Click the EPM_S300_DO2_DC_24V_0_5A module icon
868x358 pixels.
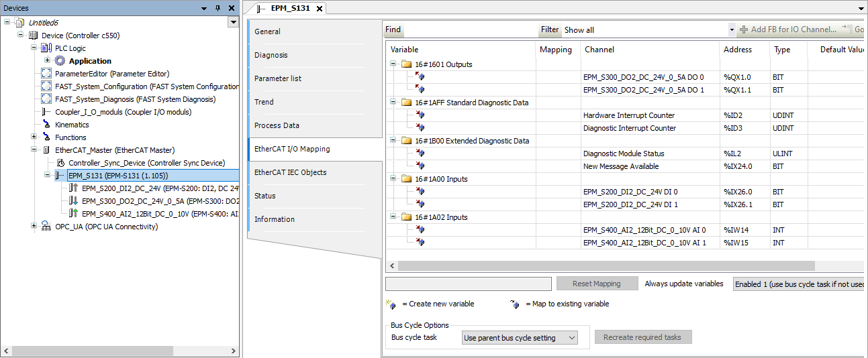tap(74, 201)
